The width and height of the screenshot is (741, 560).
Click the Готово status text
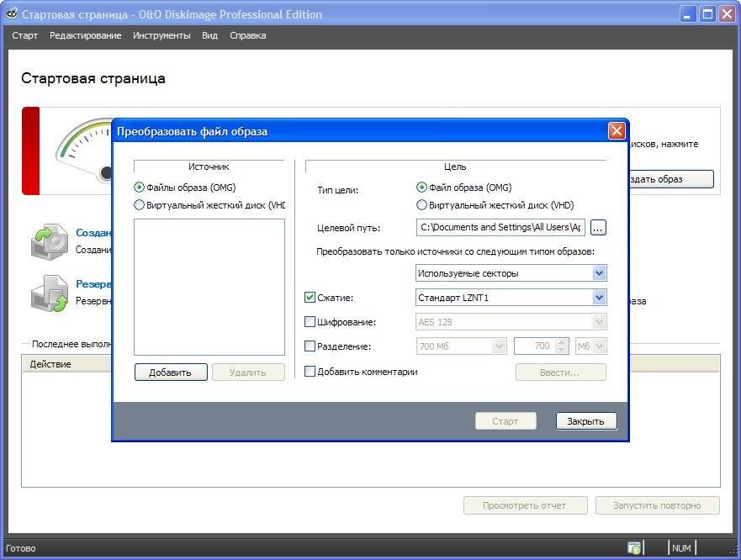pos(21,548)
